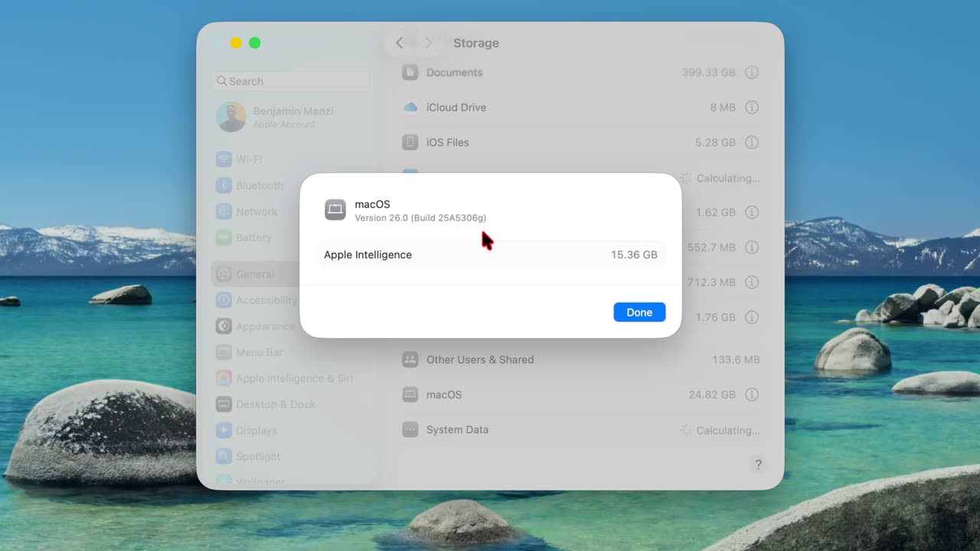Viewport: 980px width, 551px height.
Task: Click the Version 26.0 build text
Action: (420, 218)
